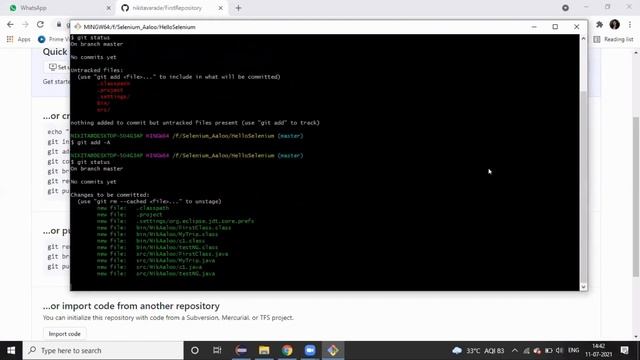This screenshot has height=360, width=640.
Task: Click the Chrome media control icon
Action: click(x=565, y=8)
